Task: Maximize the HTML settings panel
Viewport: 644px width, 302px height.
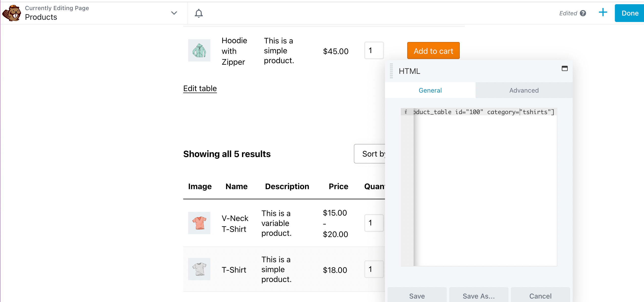Action: pos(564,68)
